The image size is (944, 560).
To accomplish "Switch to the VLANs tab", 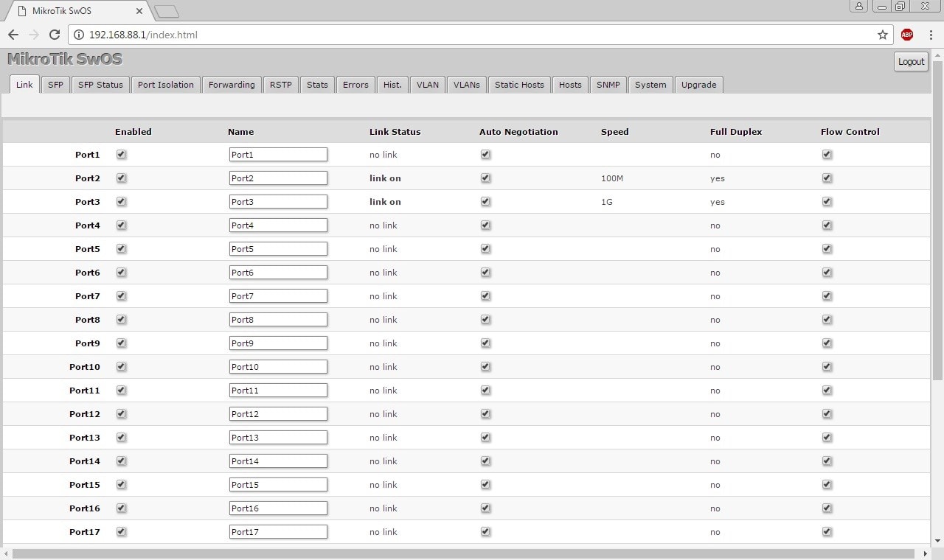I will pos(466,85).
